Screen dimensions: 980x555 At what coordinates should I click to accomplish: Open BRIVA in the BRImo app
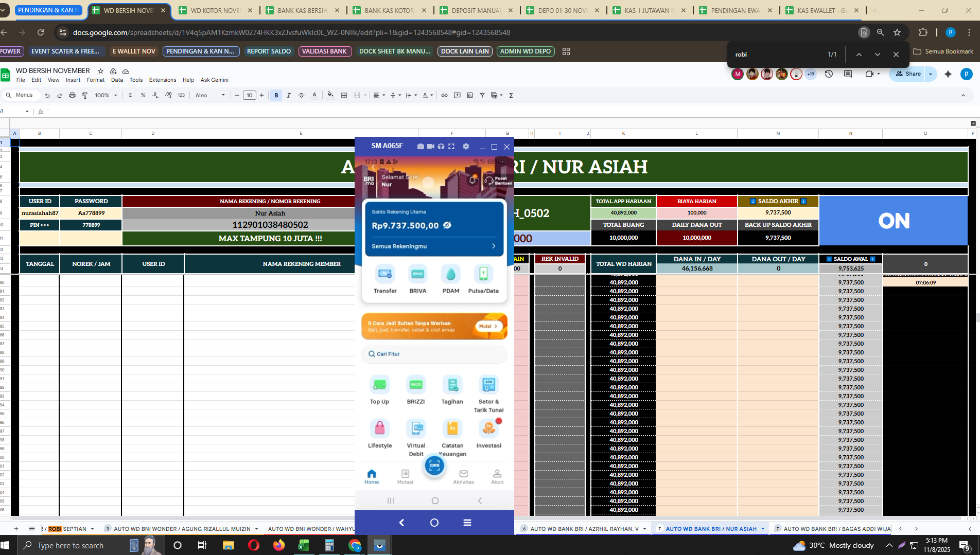coord(418,279)
